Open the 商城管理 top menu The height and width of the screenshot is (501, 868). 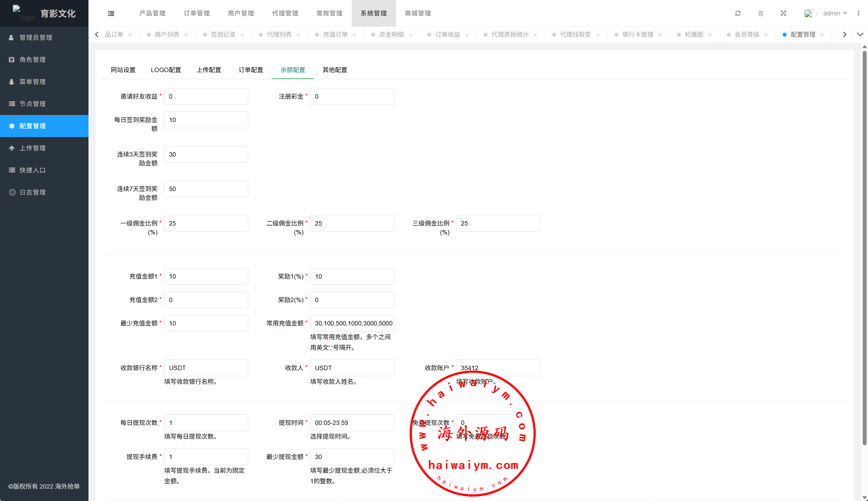tap(418, 13)
